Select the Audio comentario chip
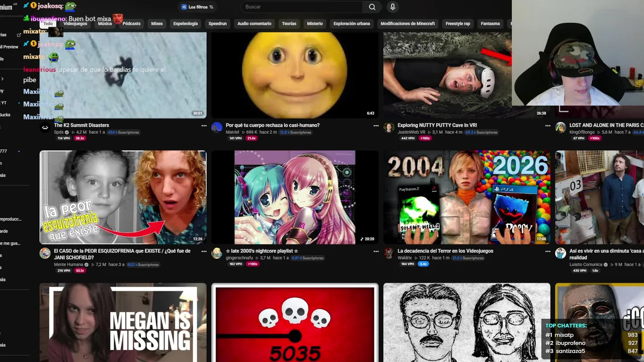Viewport: 644px width, 362px height. 254,24
